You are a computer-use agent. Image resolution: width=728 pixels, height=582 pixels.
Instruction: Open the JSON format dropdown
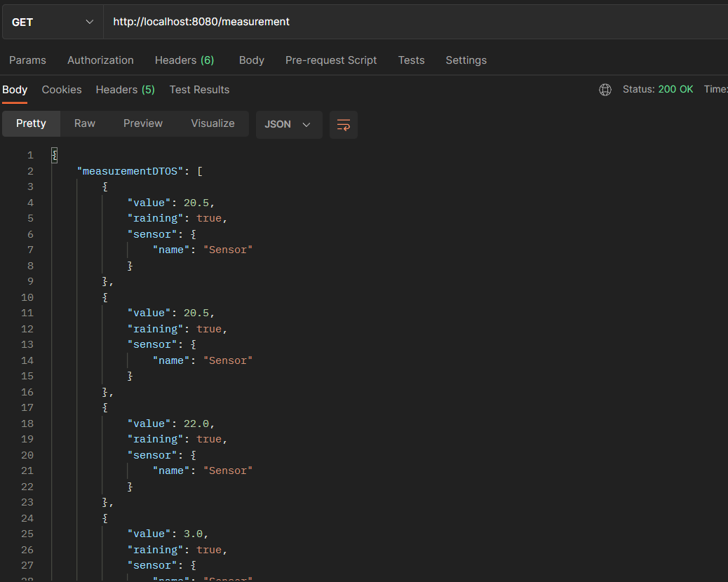(289, 124)
